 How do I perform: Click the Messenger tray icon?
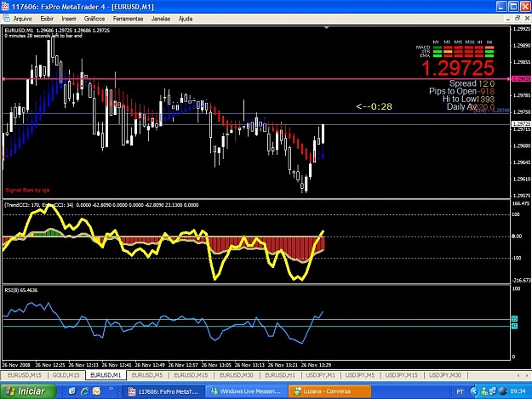pyautogui.click(x=484, y=391)
